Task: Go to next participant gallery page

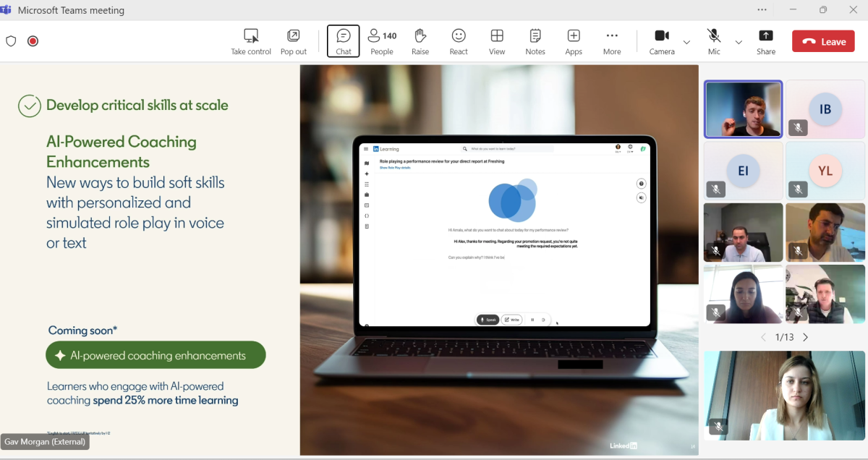Action: tap(806, 337)
